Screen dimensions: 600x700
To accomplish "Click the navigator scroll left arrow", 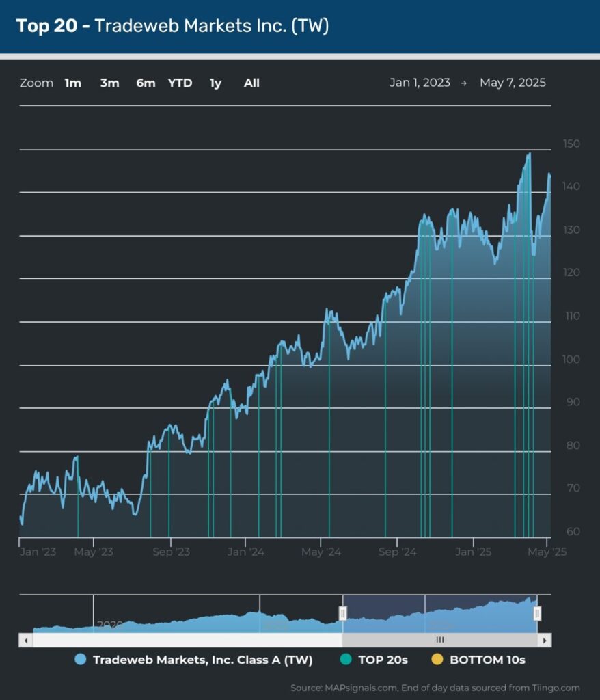I will point(26,640).
